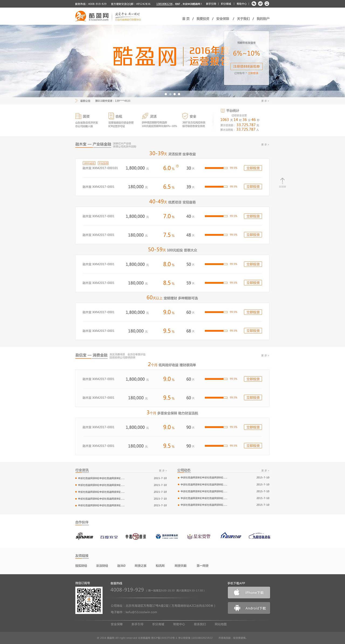This screenshot has width=345, height=644.
Task: Expand 更多 next to 行业资讯 news
Action: pos(163,471)
